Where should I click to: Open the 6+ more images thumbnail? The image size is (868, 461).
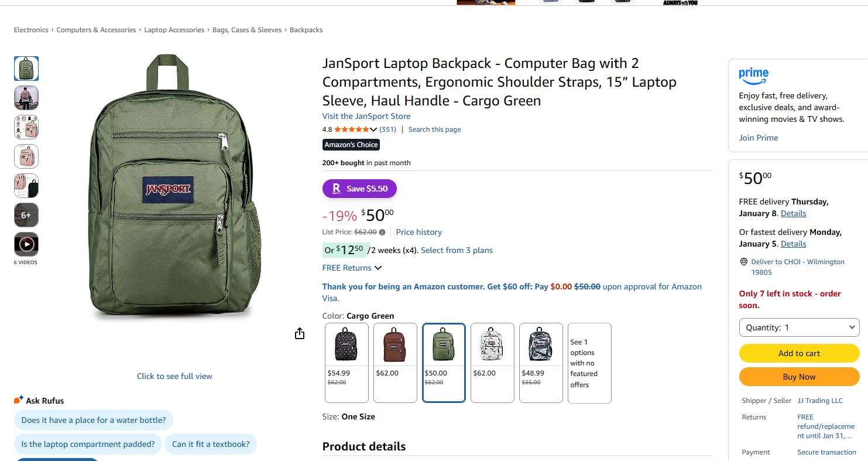[x=26, y=215]
